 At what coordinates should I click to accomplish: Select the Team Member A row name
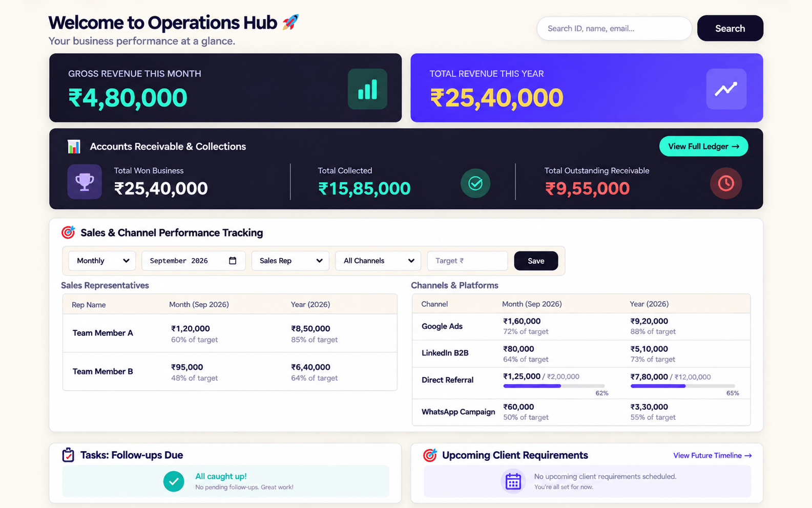tap(102, 333)
